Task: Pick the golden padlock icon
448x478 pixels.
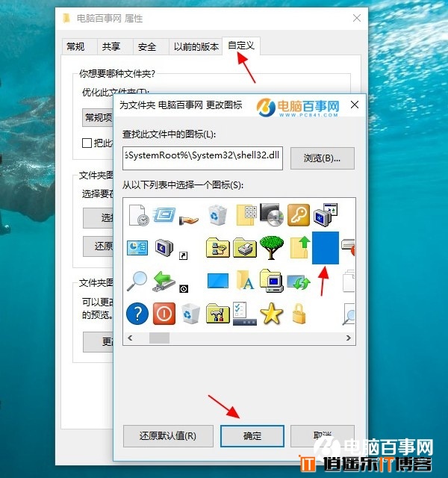Action: [299, 314]
